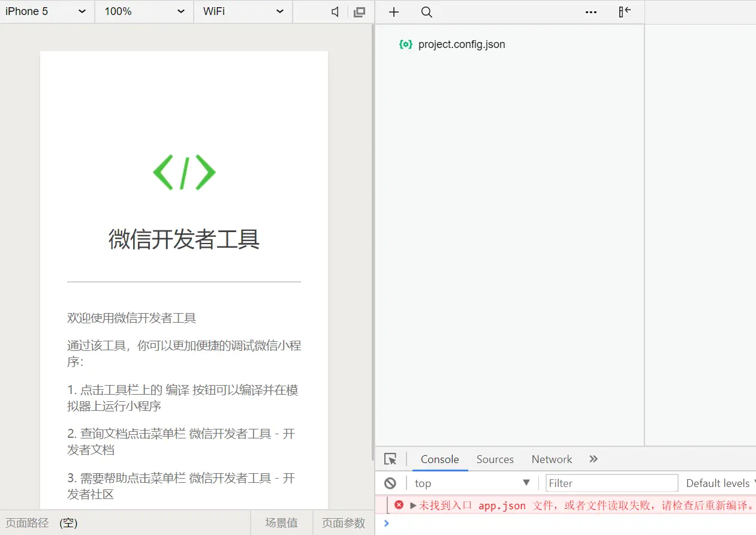Click the 页面路径 label in the status bar

pyautogui.click(x=27, y=523)
